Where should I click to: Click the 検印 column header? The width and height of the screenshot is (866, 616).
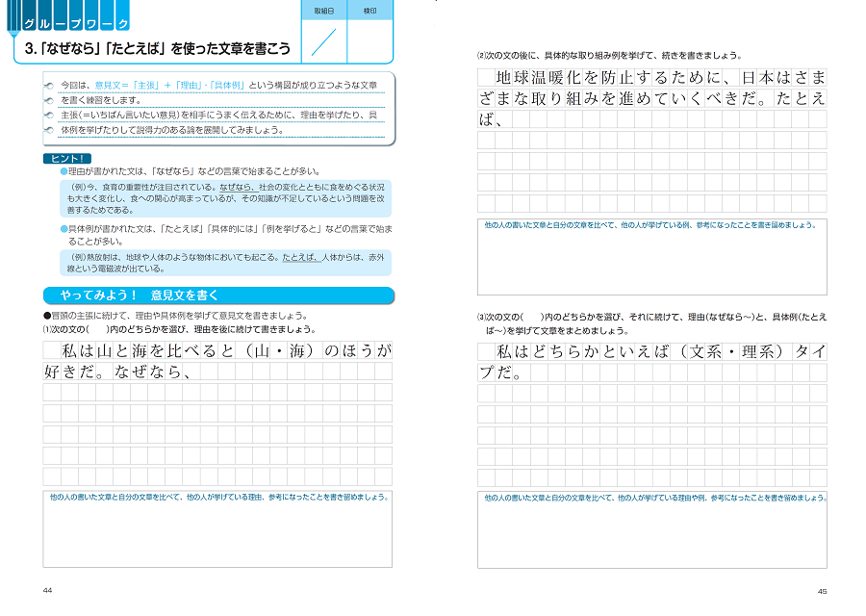369,11
